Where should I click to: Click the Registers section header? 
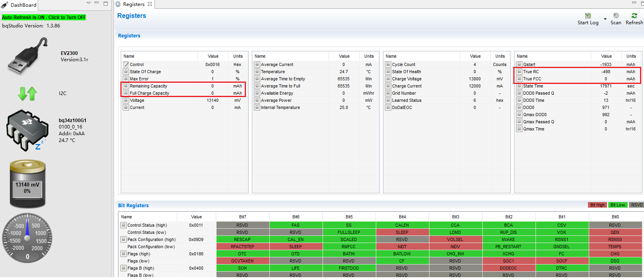129,36
